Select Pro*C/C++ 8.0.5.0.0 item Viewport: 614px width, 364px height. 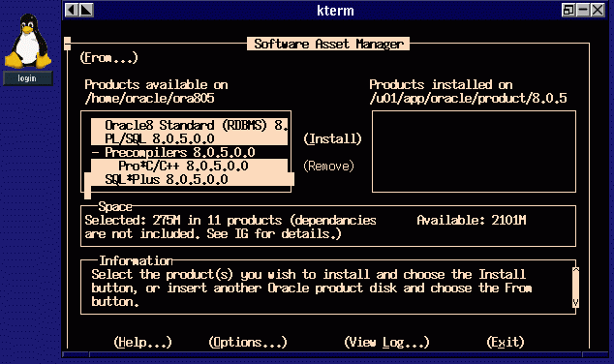coord(190,166)
